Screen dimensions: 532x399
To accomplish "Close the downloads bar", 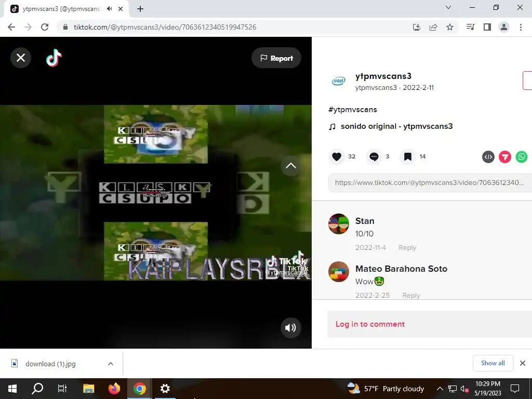I will pyautogui.click(x=523, y=363).
